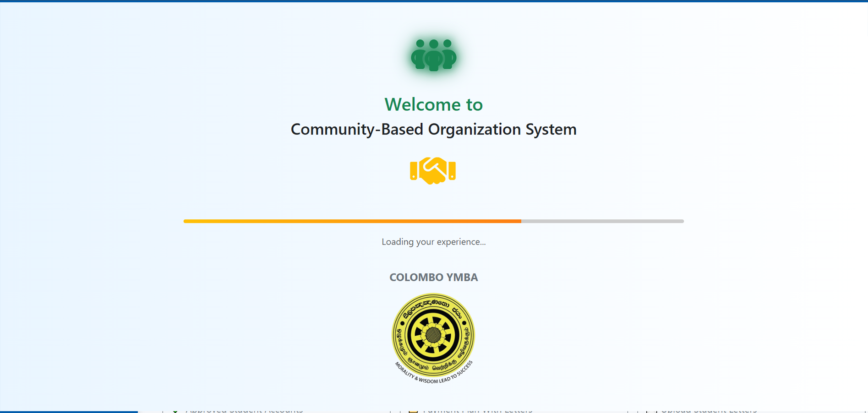Click the dark blue bar at bottom left
Viewport: 868px width, 413px height.
(x=69, y=412)
